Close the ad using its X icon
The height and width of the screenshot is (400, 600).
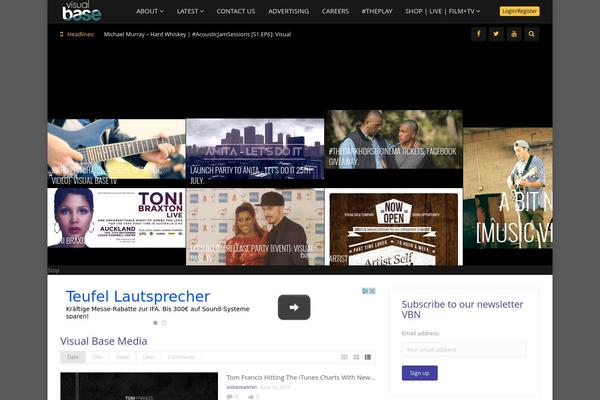372,291
